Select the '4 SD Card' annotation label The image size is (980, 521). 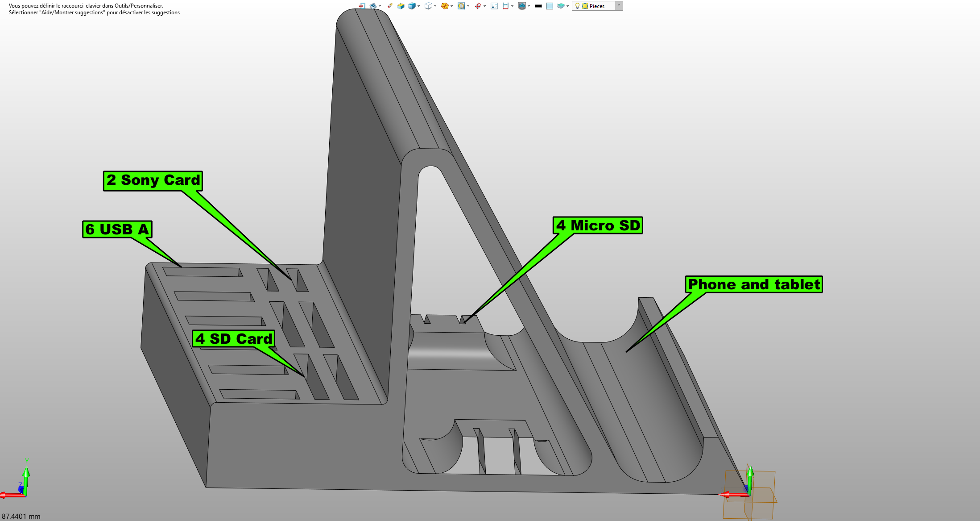coord(233,338)
